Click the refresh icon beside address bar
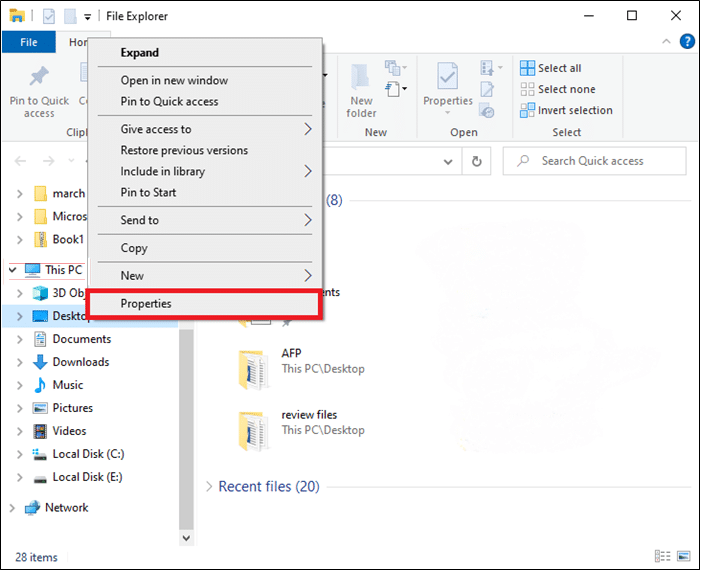This screenshot has height=570, width=701. [x=477, y=161]
